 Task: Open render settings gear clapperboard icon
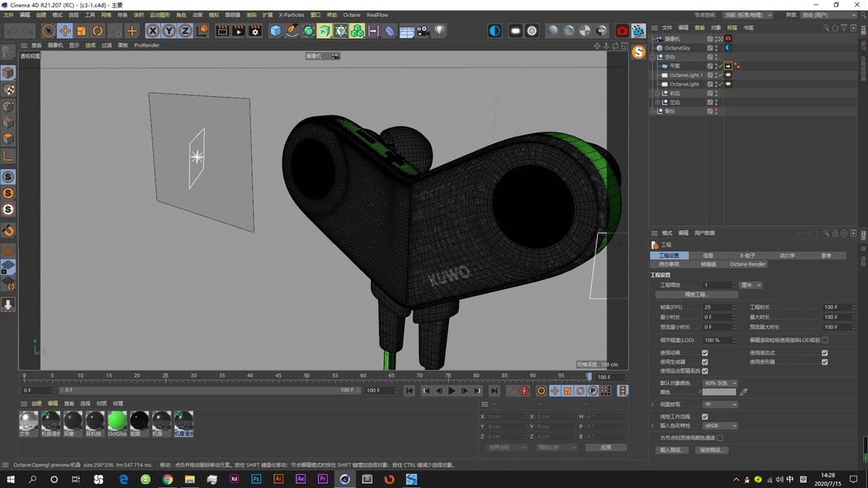(255, 31)
